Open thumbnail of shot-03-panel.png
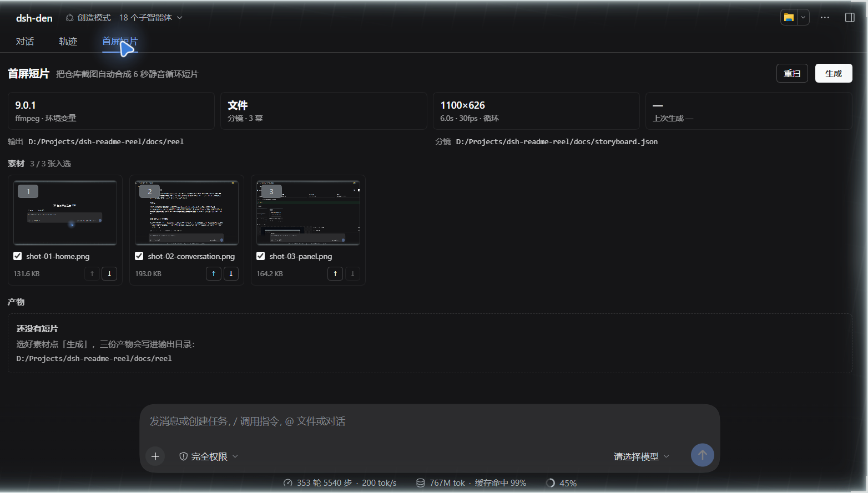 coord(309,213)
